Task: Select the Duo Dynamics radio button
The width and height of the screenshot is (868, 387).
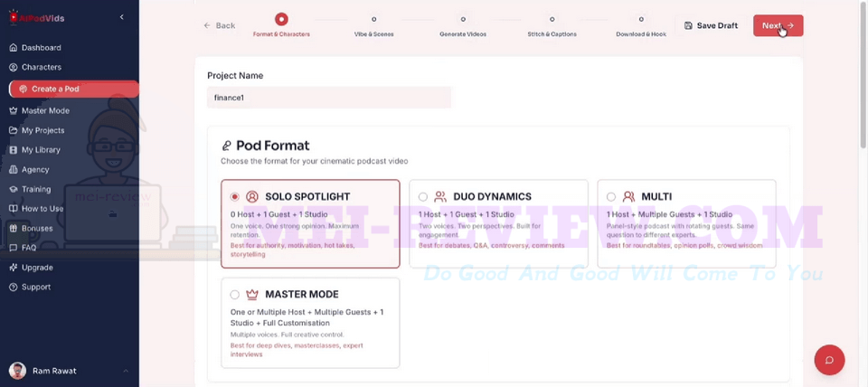Action: (423, 196)
